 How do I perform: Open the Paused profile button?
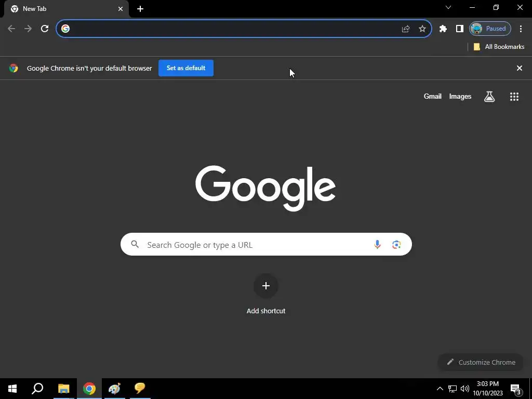pos(490,29)
